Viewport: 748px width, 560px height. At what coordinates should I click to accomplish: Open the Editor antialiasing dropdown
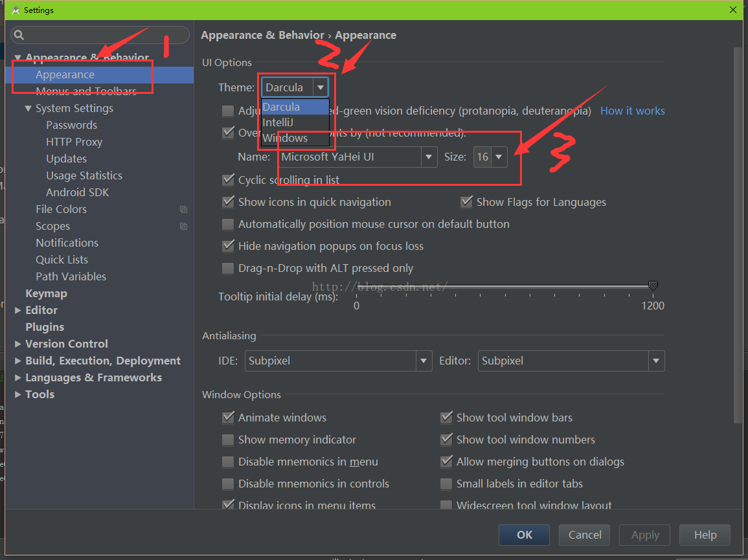pyautogui.click(x=656, y=361)
